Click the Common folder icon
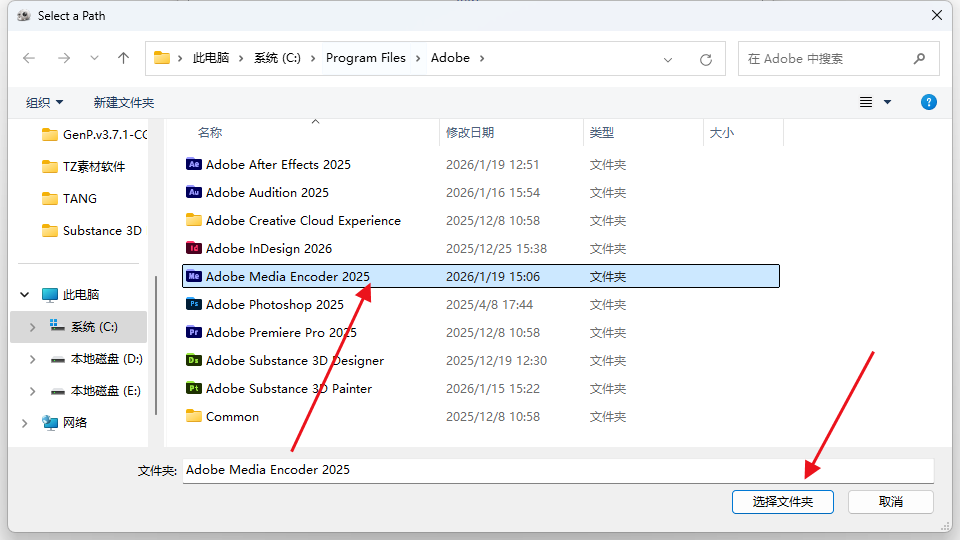This screenshot has height=540, width=960. click(x=193, y=416)
